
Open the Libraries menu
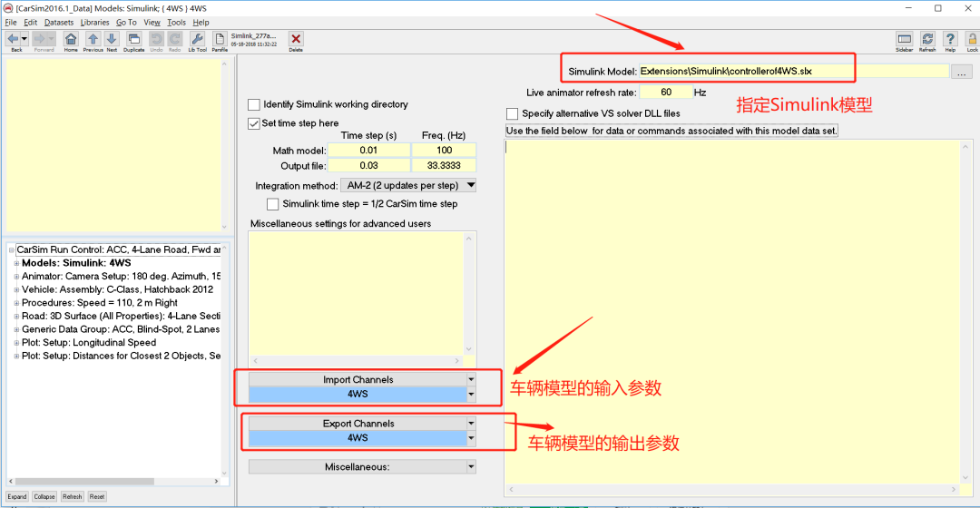click(x=95, y=23)
